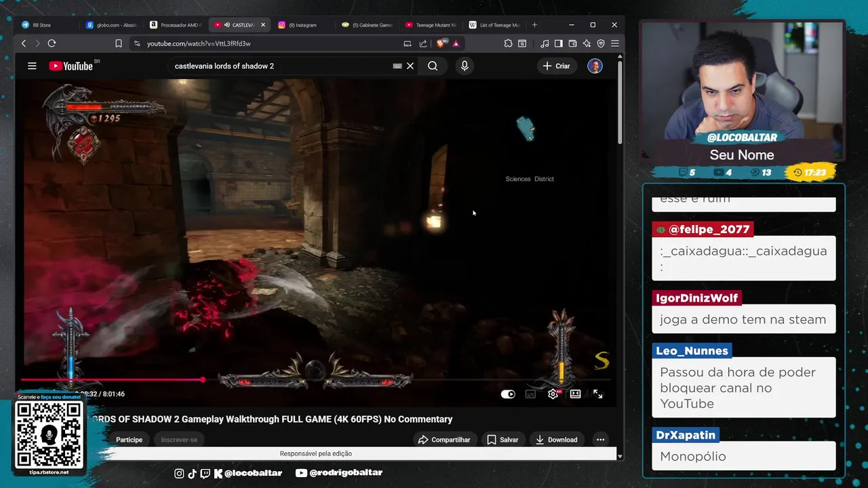Click the 'Responsável pela edição' text
The height and width of the screenshot is (488, 868).
[x=316, y=453]
